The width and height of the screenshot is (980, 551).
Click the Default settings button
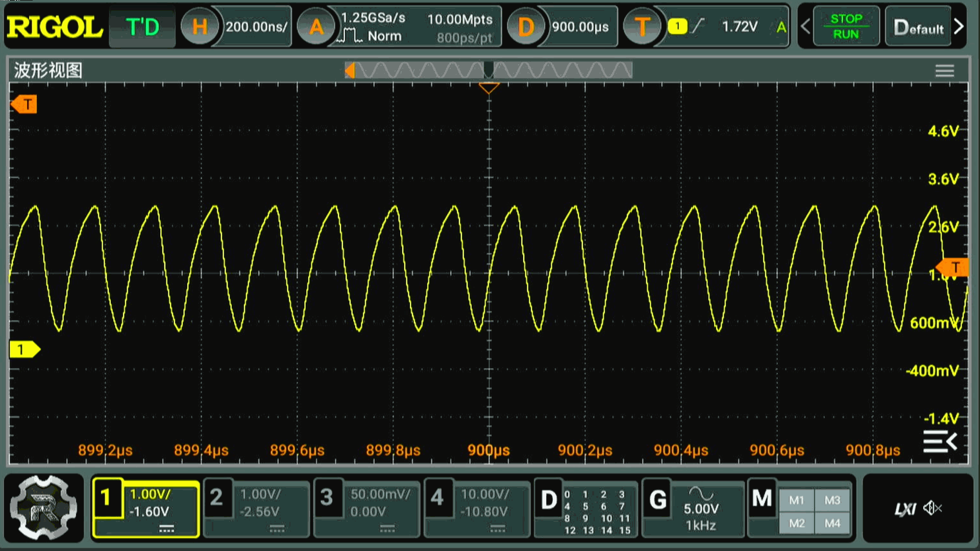918,27
